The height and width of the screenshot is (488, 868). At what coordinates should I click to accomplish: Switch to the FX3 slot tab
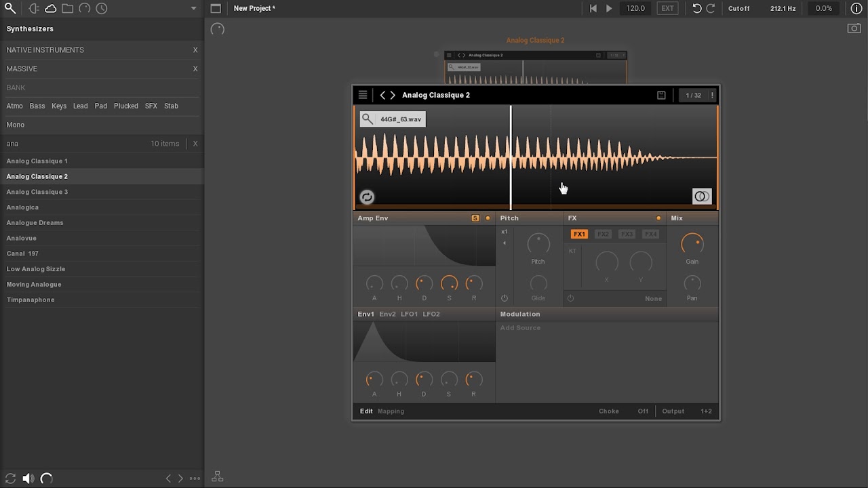click(x=627, y=235)
